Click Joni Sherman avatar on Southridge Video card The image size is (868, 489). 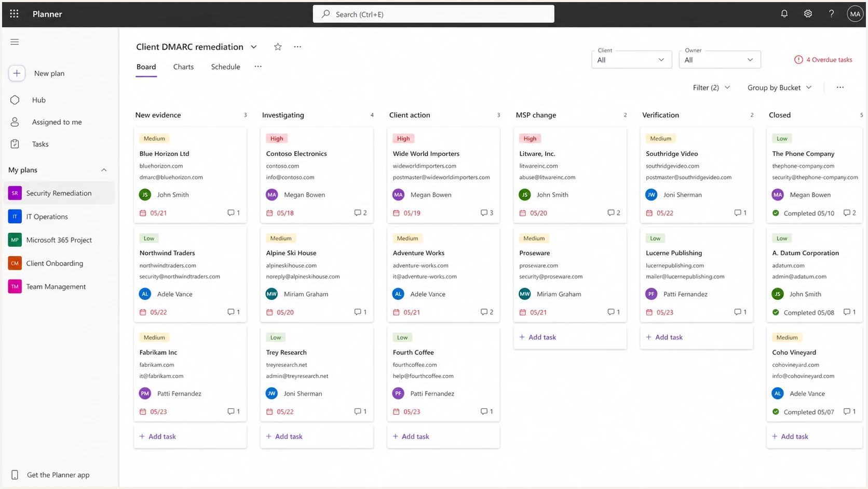652,194
